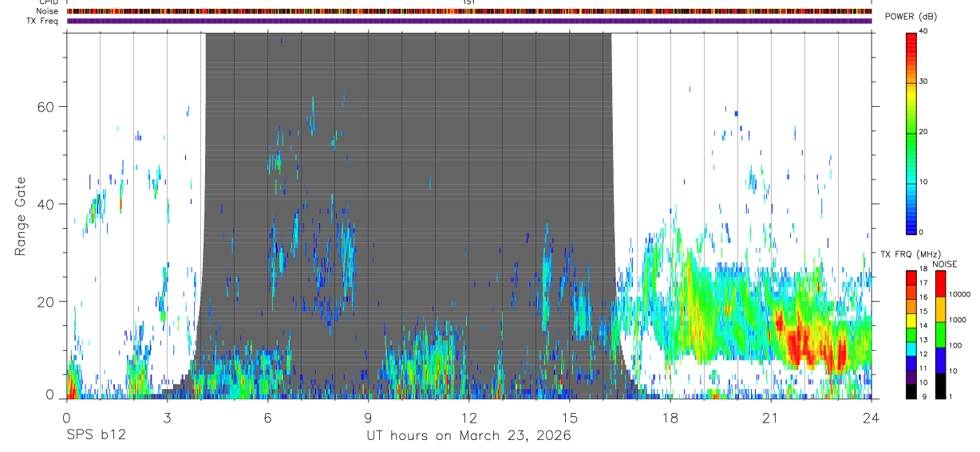Image resolution: width=980 pixels, height=452 pixels.
Task: Click the 3 hour tick on UT axis
Action: tap(167, 417)
